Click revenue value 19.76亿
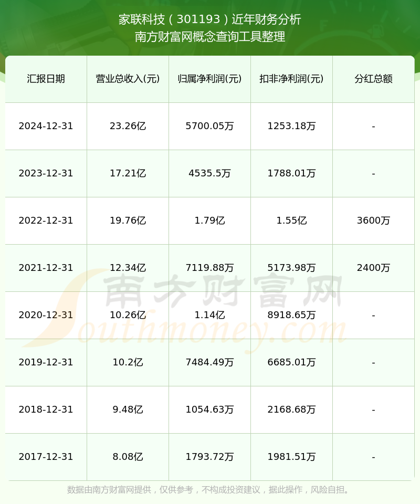The image size is (420, 504). tap(128, 220)
